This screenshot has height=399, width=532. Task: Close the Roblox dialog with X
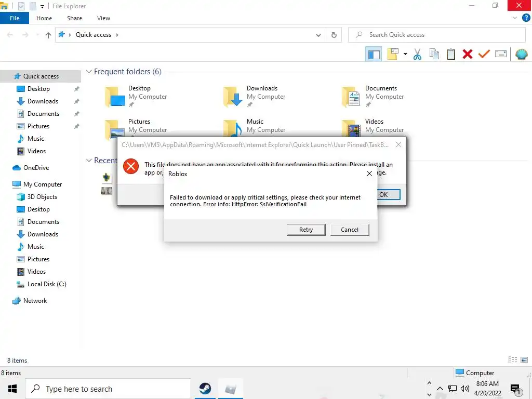click(x=369, y=174)
